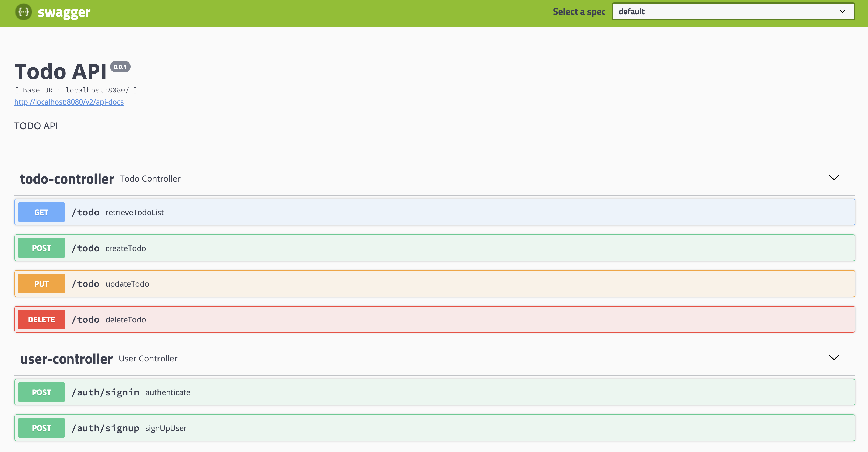Select the blue GET method badge on /todo
The height and width of the screenshot is (452, 868).
(41, 212)
